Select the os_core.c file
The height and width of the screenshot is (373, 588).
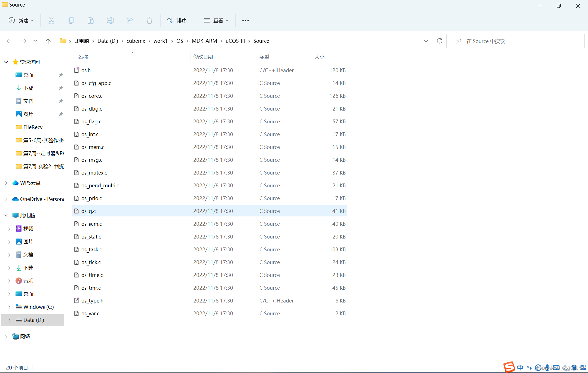coord(92,96)
